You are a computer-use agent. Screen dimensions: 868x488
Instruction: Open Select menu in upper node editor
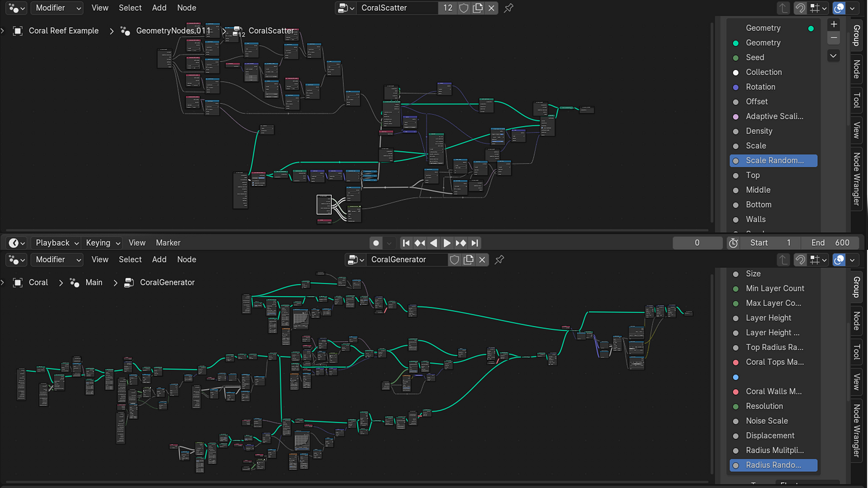[130, 8]
